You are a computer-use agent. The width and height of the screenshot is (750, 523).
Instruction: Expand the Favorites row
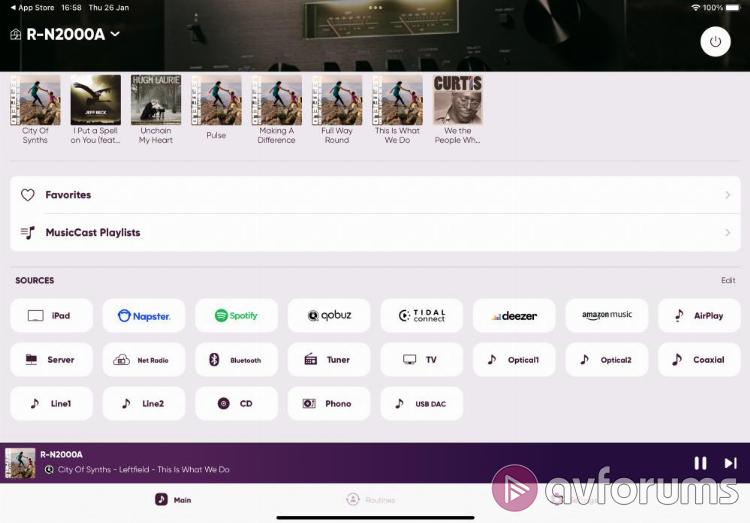tap(375, 195)
